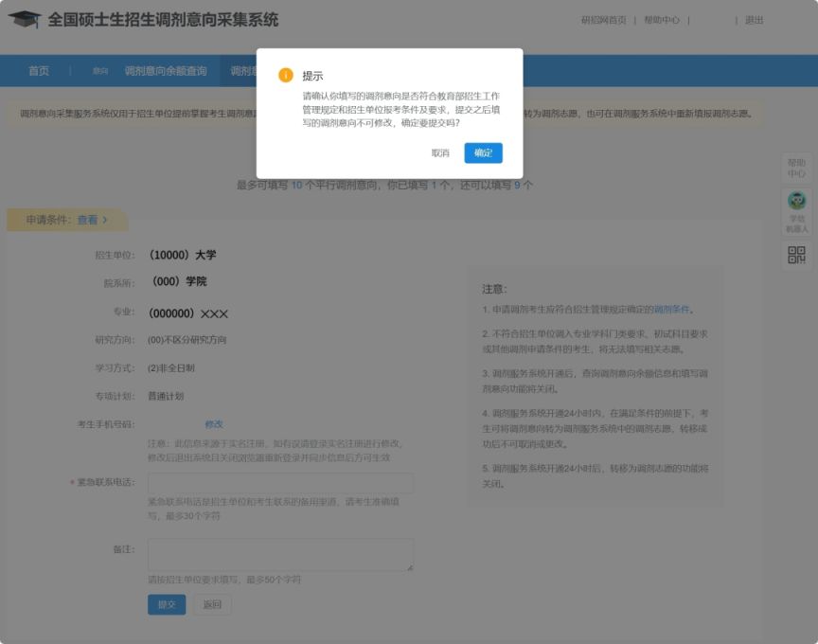Open 帮助中心 from the top header
Viewport: 818px width, 644px height.
663,20
